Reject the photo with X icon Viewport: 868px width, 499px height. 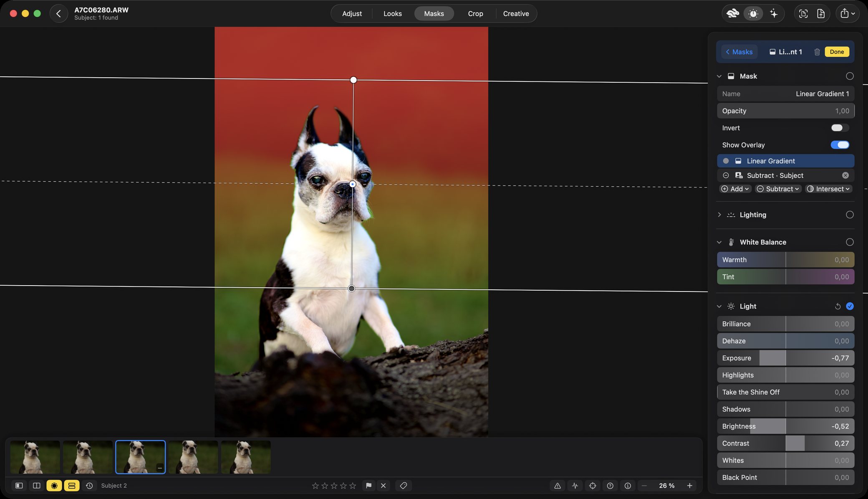tap(383, 485)
